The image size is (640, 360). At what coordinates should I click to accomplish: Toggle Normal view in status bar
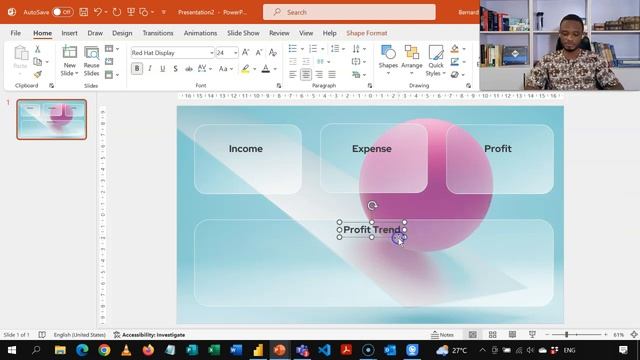coord(473,335)
